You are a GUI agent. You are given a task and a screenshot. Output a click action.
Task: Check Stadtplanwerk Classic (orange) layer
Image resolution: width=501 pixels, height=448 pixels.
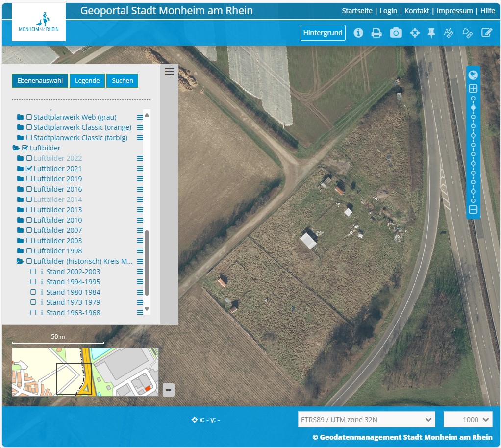pos(29,127)
